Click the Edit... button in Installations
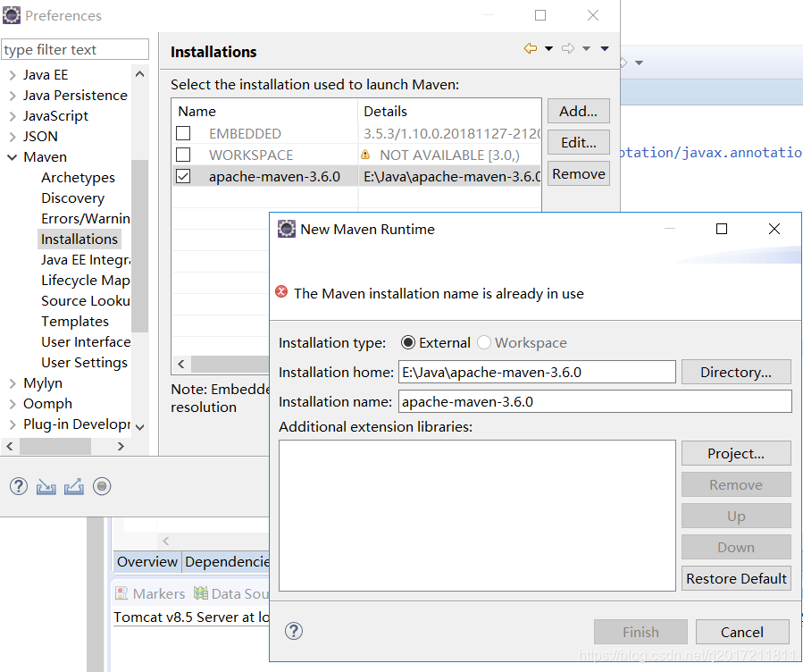Screen dimensions: 803x672 (578, 142)
